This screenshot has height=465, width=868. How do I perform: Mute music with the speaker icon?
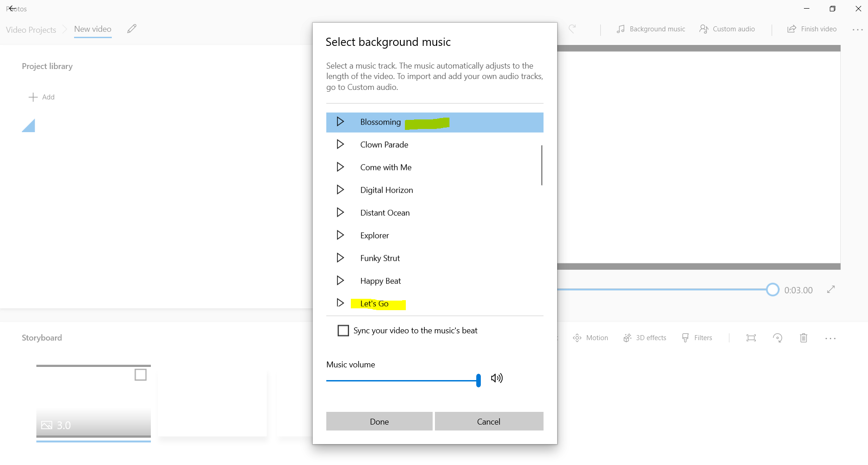pyautogui.click(x=497, y=378)
